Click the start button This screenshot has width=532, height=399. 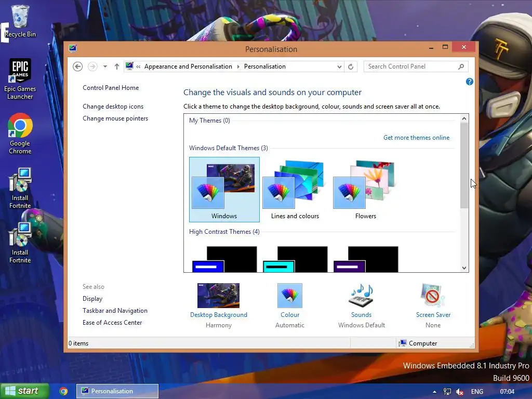tap(25, 391)
